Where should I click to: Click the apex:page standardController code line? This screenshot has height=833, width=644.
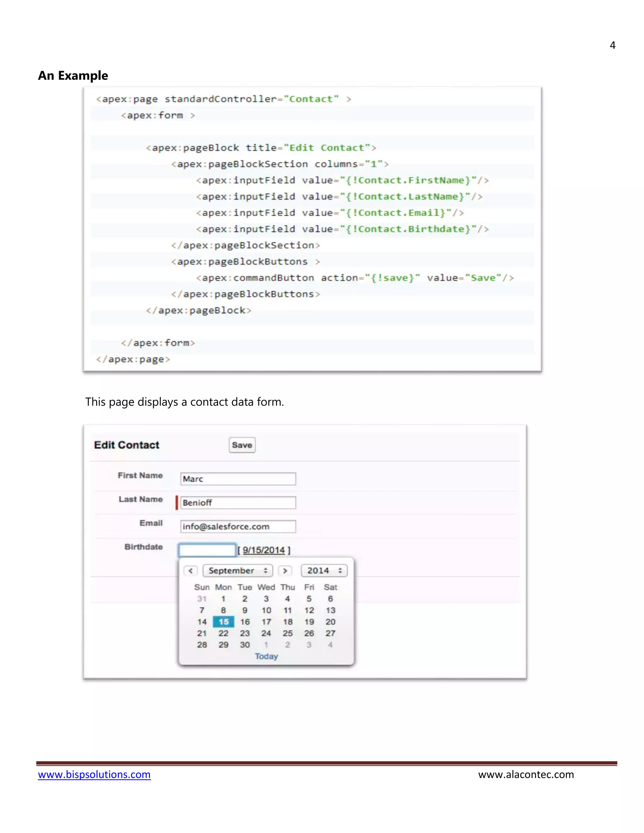click(x=224, y=99)
